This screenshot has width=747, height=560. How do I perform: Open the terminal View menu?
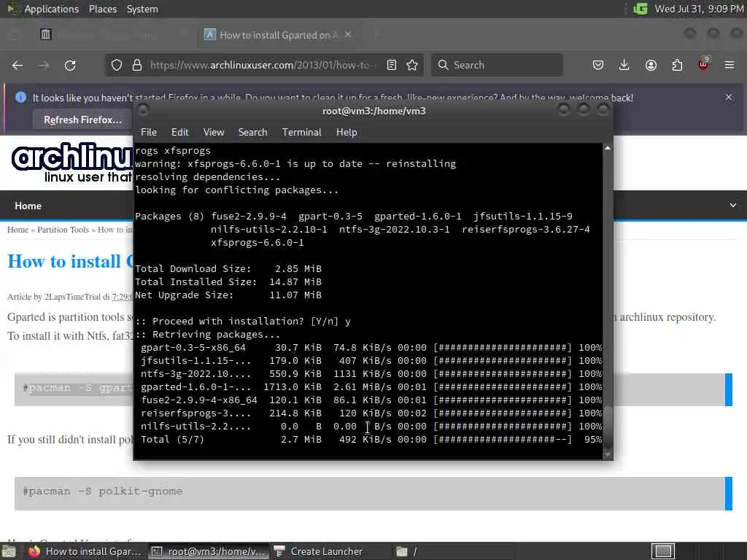[214, 133]
